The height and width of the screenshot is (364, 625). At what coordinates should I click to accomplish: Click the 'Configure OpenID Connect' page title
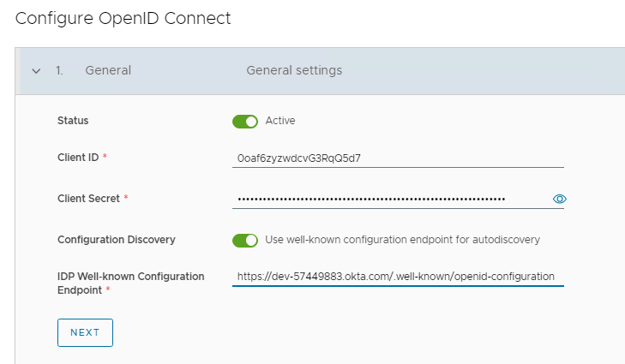pos(123,18)
